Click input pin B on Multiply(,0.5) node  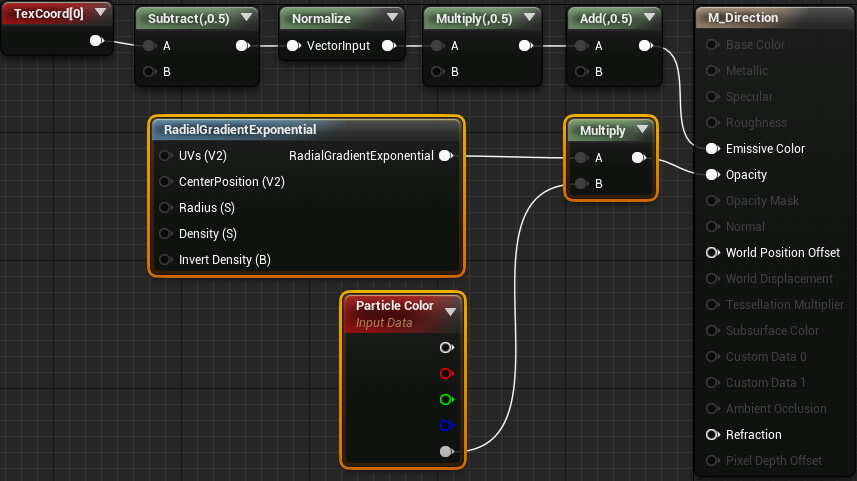pyautogui.click(x=437, y=72)
